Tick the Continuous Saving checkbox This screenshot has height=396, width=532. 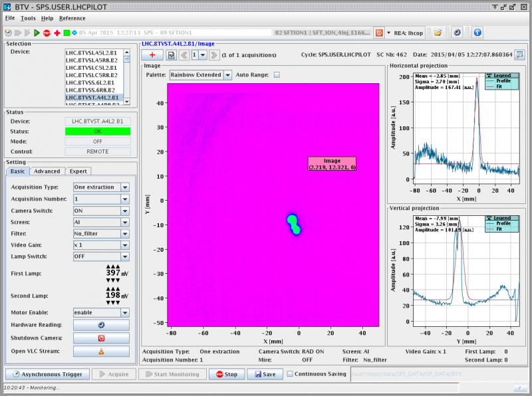tap(290, 374)
